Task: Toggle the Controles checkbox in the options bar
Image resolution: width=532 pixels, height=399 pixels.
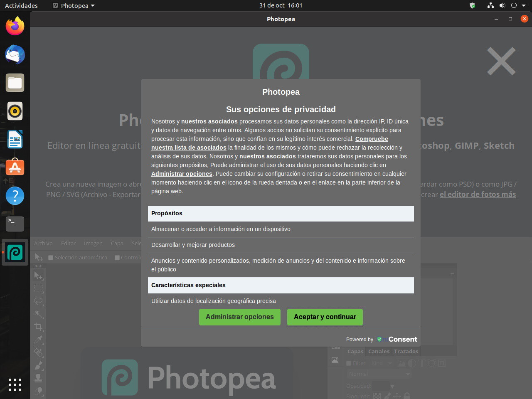Action: 117,258
